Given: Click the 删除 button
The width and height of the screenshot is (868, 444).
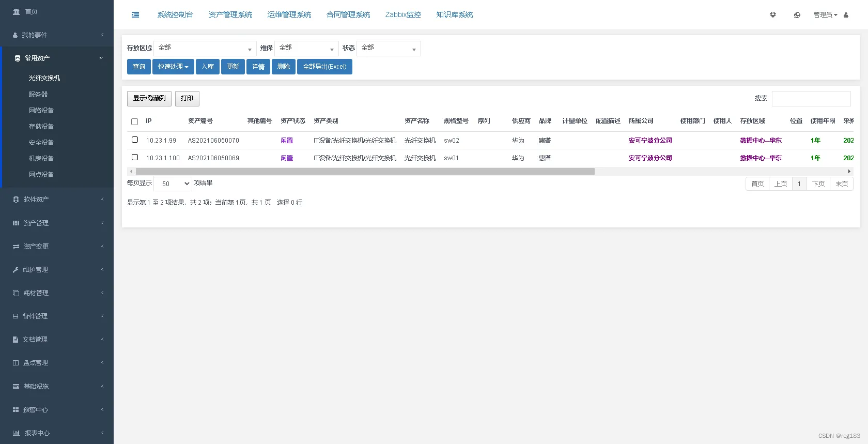Looking at the screenshot, I should point(284,67).
